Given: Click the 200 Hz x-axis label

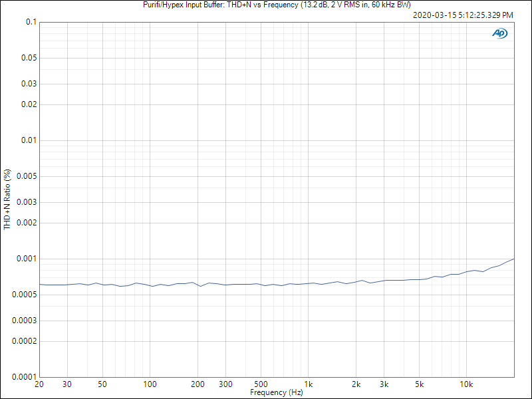Looking at the screenshot, I should pyautogui.click(x=198, y=384).
